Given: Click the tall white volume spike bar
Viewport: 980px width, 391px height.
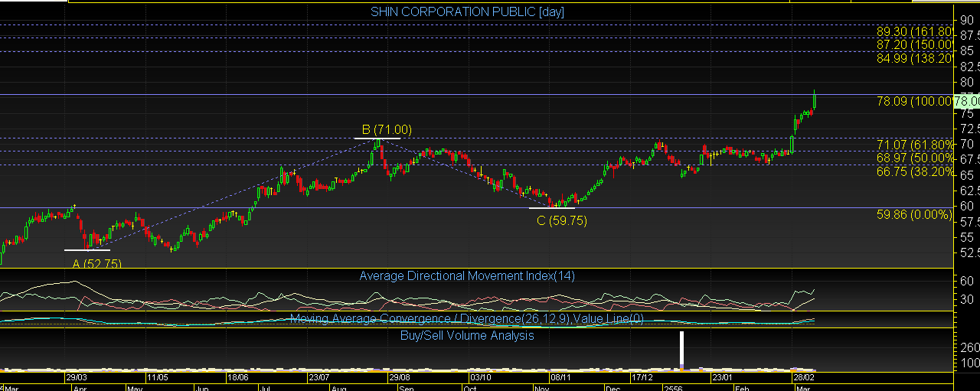Looking at the screenshot, I should [681, 351].
